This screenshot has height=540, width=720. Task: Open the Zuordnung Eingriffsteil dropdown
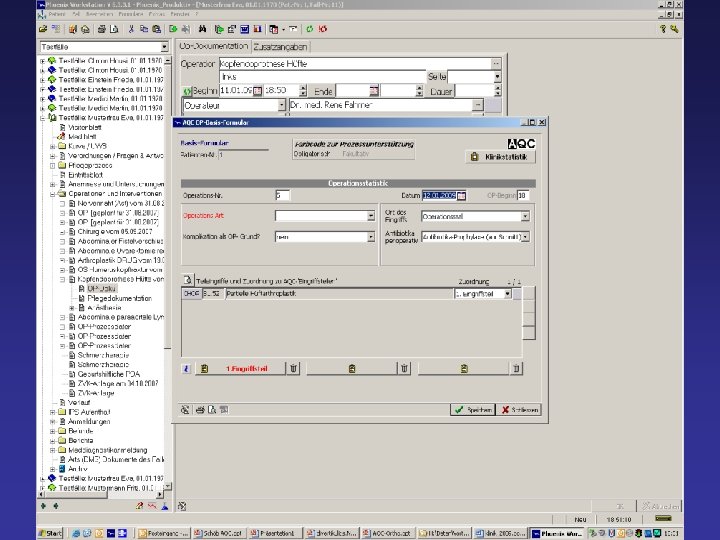(x=507, y=294)
